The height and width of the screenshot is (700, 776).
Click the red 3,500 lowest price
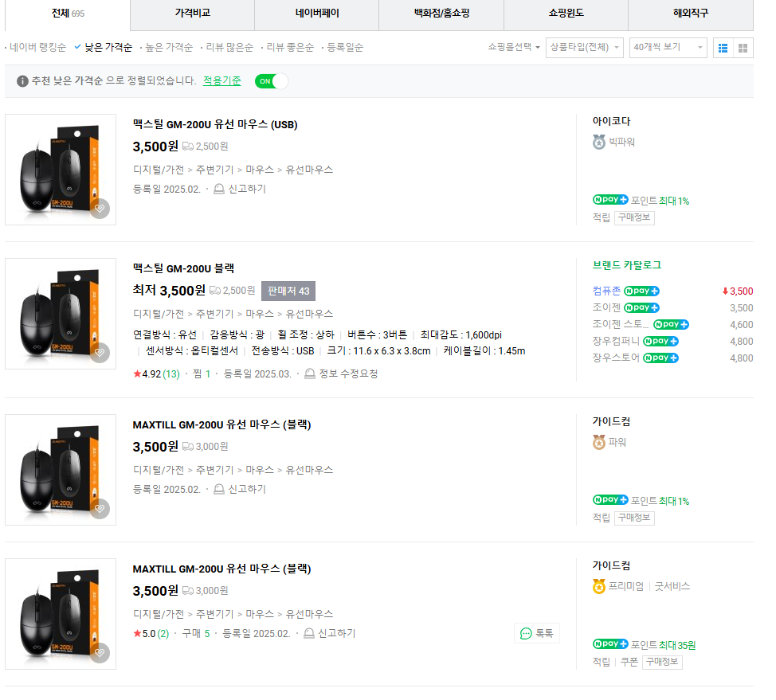click(x=738, y=291)
